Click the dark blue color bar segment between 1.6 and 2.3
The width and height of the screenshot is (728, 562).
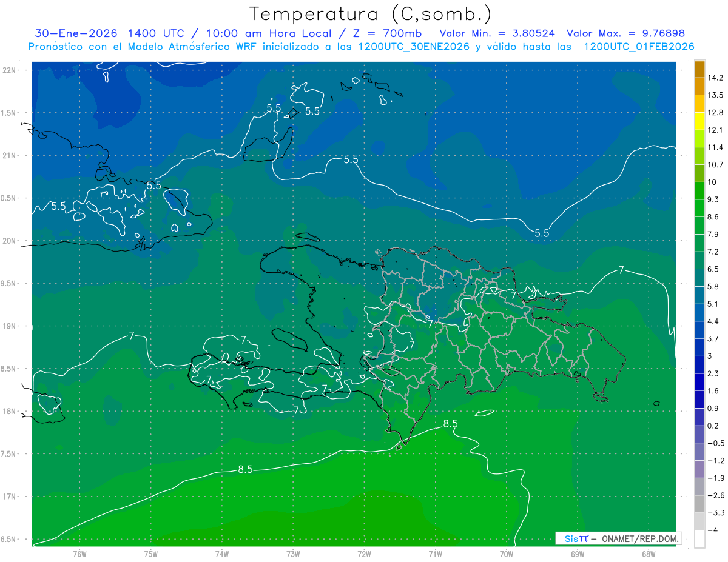point(699,382)
